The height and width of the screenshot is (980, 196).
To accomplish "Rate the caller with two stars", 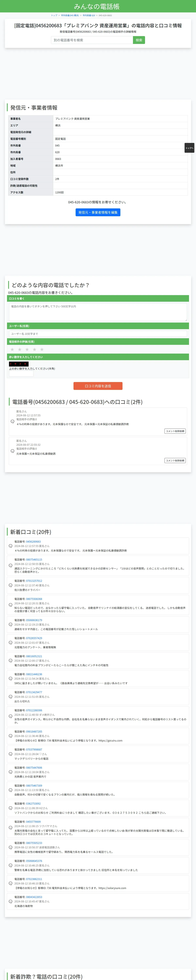I will [20, 349].
